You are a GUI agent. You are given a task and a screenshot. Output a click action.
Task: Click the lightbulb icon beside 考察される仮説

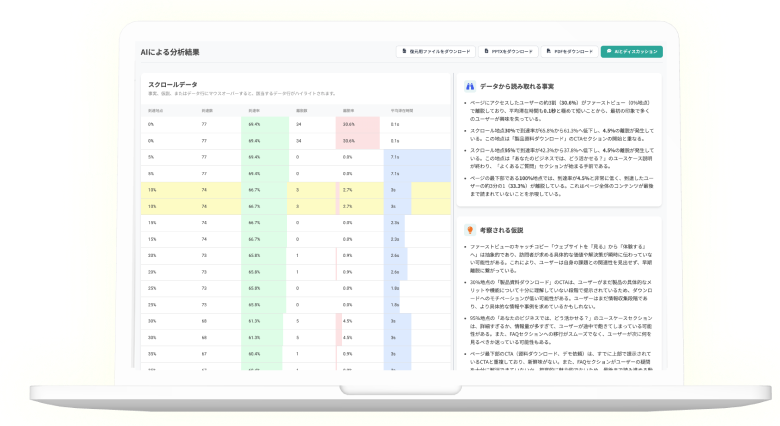click(x=469, y=229)
